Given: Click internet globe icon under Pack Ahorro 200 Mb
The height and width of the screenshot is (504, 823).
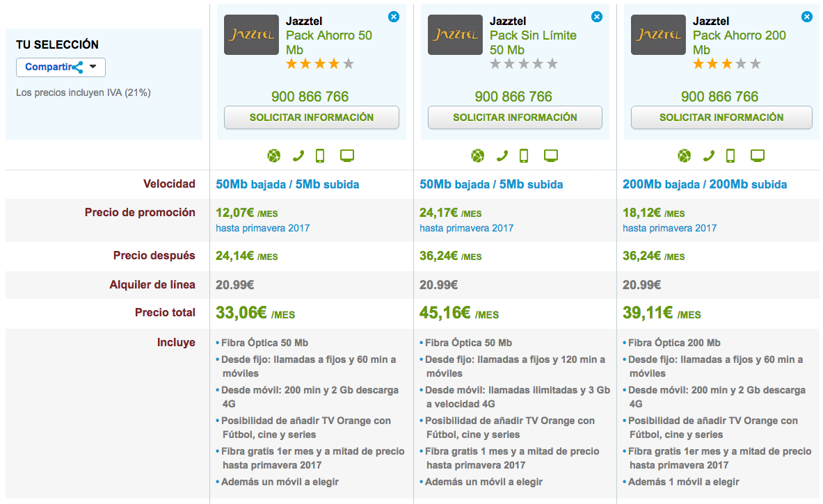Looking at the screenshot, I should [685, 156].
